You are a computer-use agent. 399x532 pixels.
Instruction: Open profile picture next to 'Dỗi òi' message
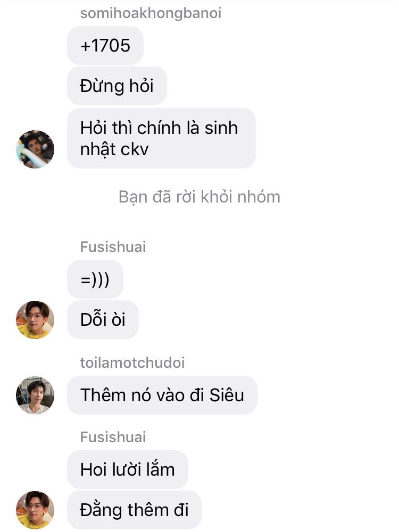point(35,319)
